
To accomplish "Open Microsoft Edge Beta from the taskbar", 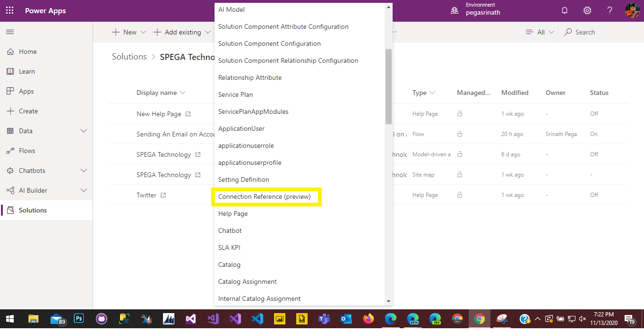I will click(x=413, y=319).
